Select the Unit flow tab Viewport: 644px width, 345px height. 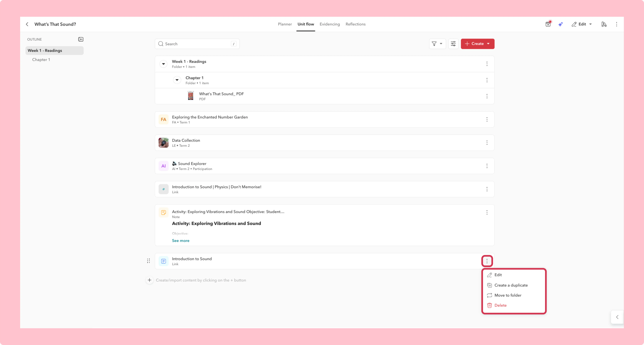pos(306,24)
